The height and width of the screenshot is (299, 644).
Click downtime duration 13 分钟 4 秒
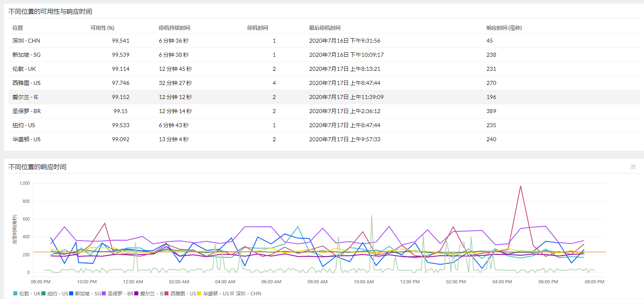pos(174,139)
